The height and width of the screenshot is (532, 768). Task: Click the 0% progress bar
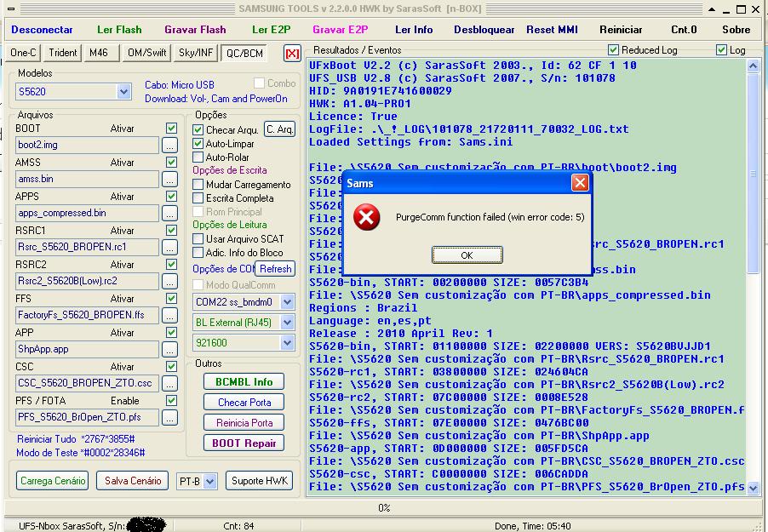click(x=383, y=508)
